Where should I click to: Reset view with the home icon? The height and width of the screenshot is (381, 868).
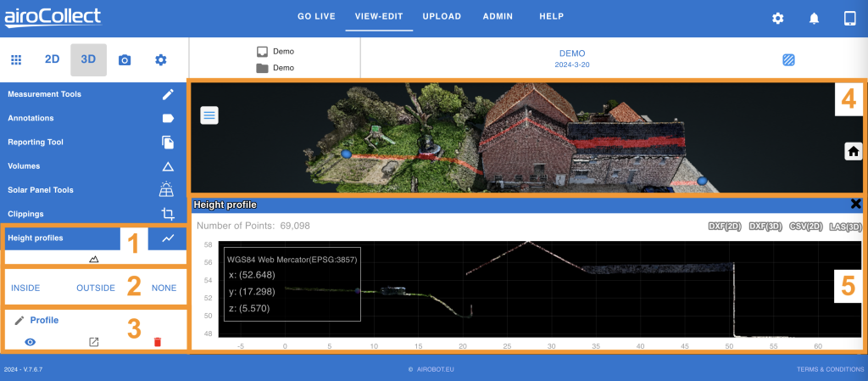pyautogui.click(x=853, y=151)
